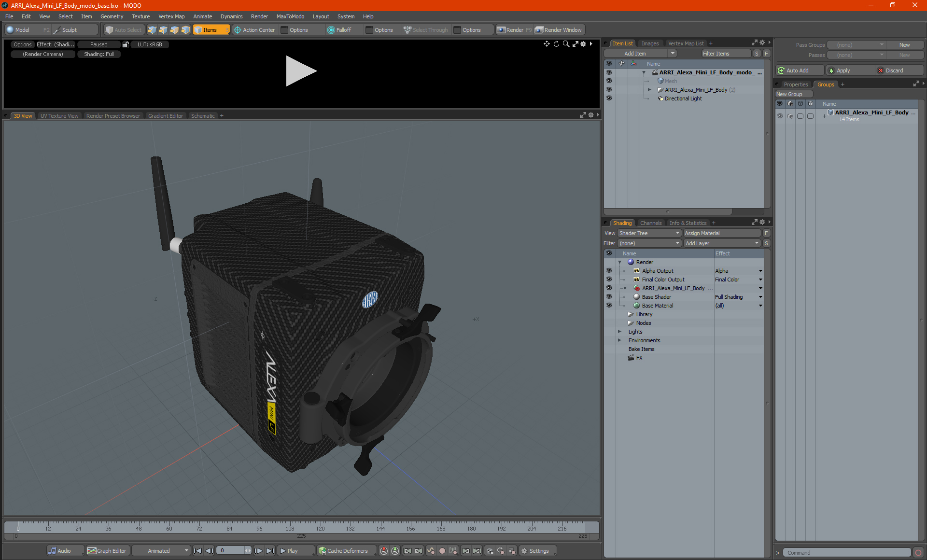927x560 pixels.
Task: Toggle the Action Center Options checkbox
Action: 284,30
